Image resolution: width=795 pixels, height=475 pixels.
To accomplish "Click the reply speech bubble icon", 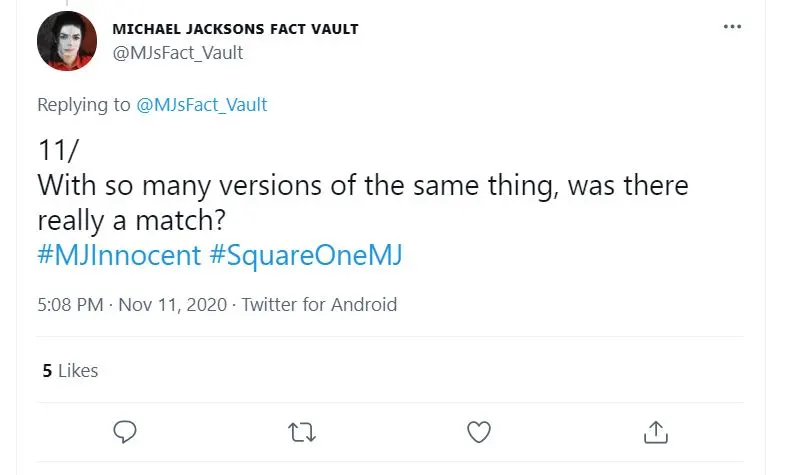I will [125, 431].
